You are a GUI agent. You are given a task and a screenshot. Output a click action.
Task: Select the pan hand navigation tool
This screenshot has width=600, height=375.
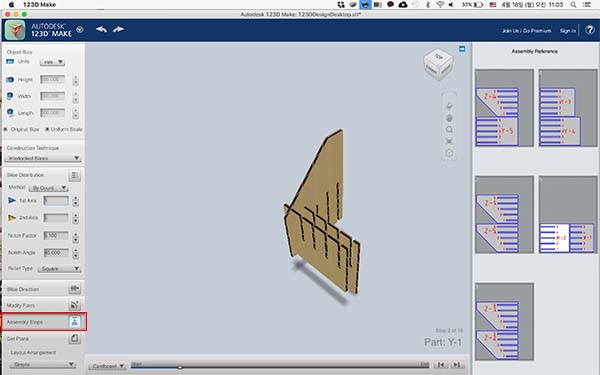coord(449,118)
